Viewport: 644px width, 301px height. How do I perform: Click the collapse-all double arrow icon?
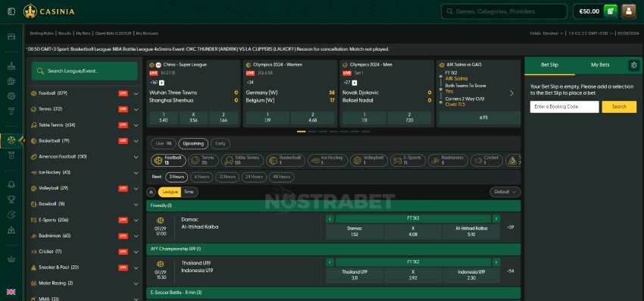pyautogui.click(x=151, y=192)
